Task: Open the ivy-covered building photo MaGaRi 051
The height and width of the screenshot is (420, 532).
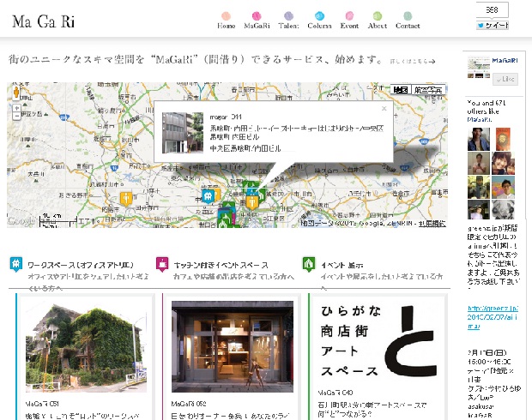Action: click(x=86, y=348)
